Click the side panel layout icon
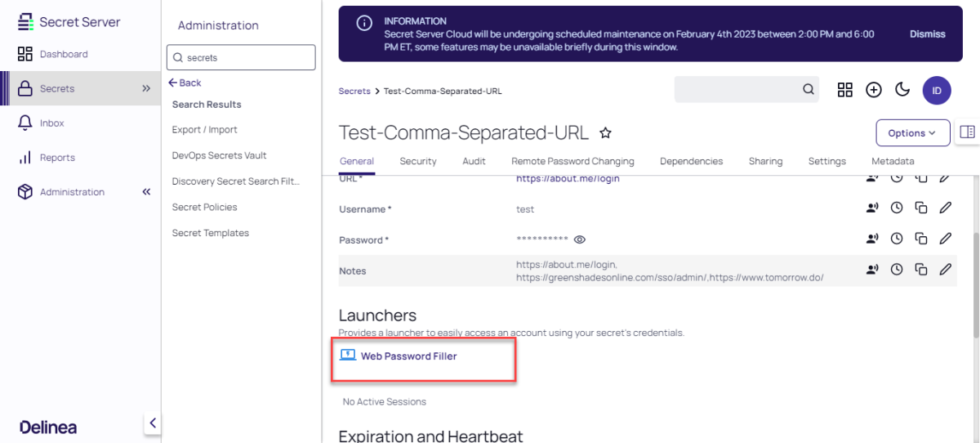980x443 pixels. tap(968, 132)
